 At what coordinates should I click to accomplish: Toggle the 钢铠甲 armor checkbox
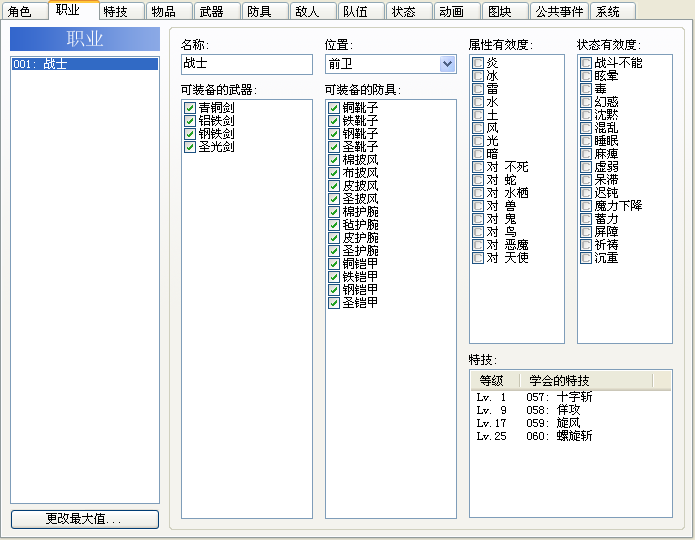334,290
